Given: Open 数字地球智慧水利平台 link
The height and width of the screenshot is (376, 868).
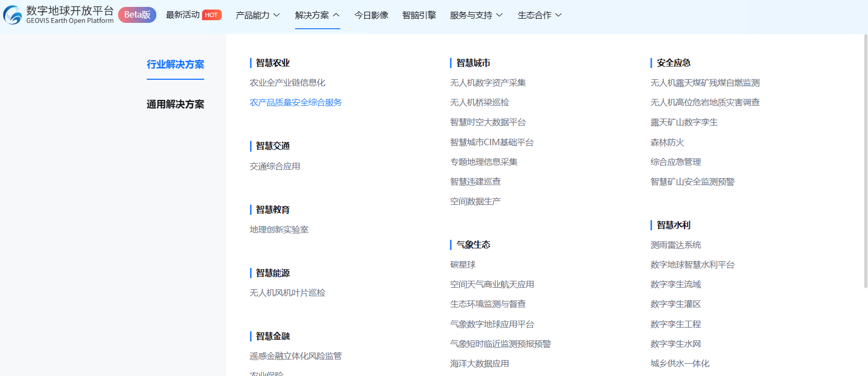Looking at the screenshot, I should pyautogui.click(x=692, y=265).
